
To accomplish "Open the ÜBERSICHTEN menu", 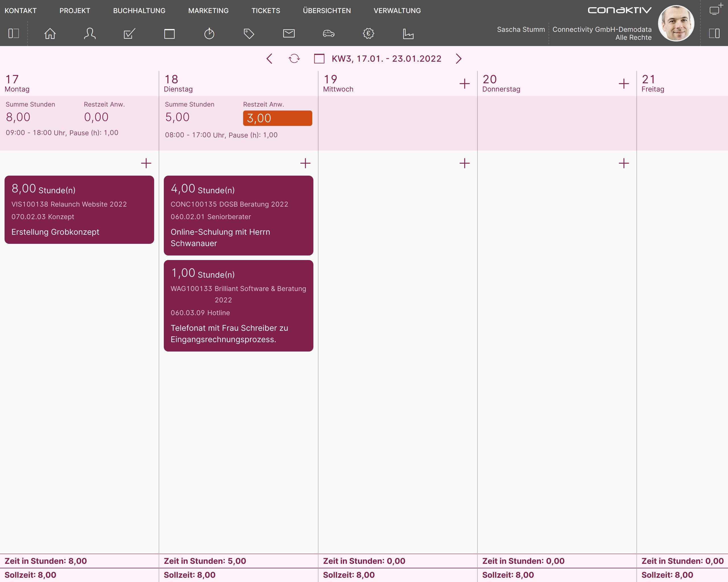I will click(x=327, y=11).
